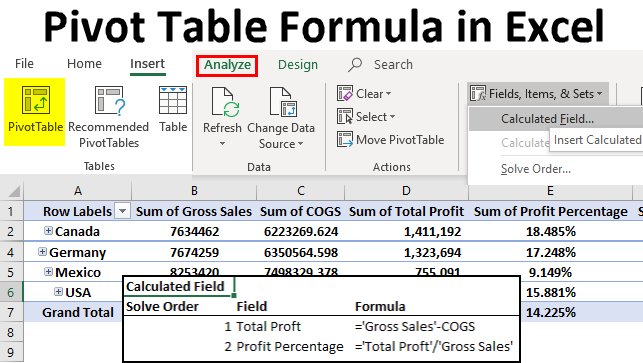Switch to the Design tab
This screenshot has width=643, height=363.
[298, 65]
